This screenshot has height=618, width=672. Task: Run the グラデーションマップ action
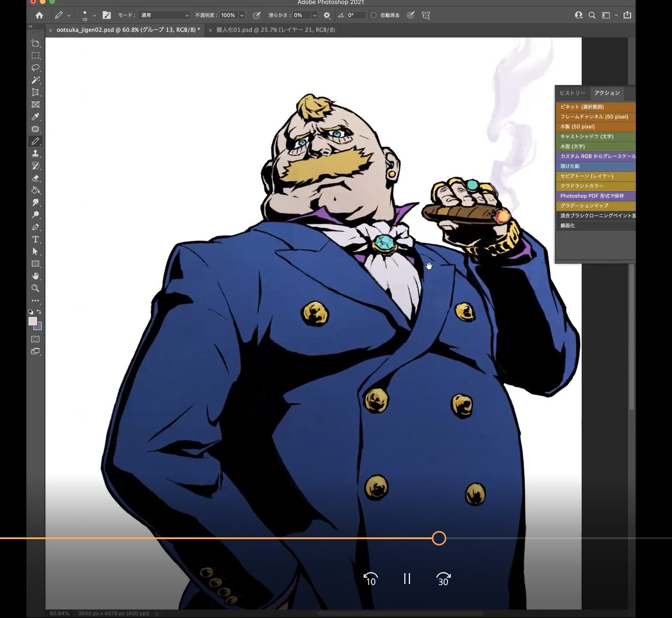pos(596,206)
